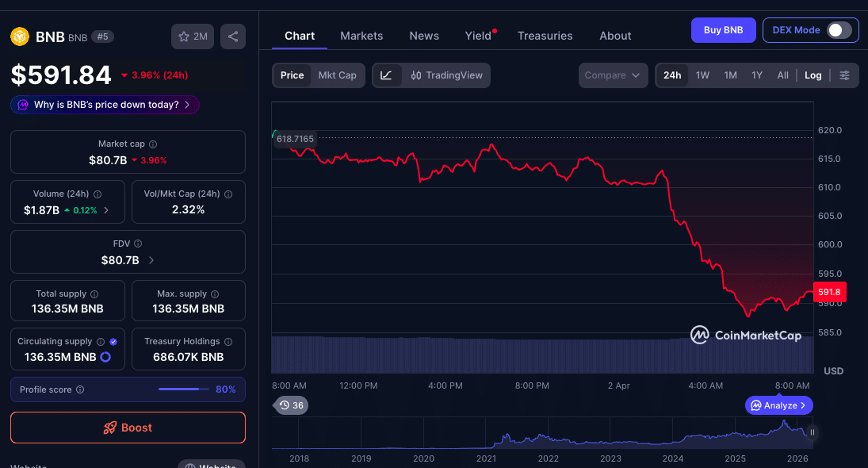The image size is (868, 468).
Task: Click the Treasury Holdings info icon
Action: coord(228,342)
